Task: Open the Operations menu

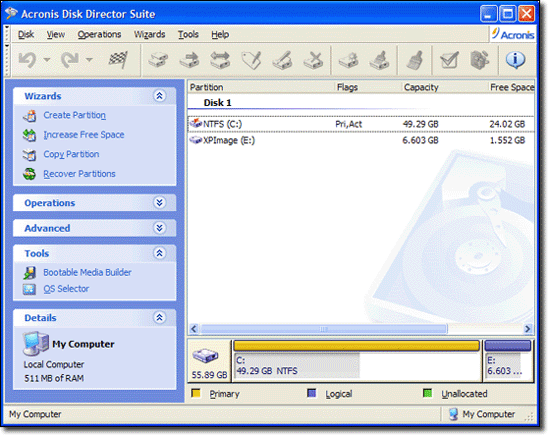Action: 99,34
